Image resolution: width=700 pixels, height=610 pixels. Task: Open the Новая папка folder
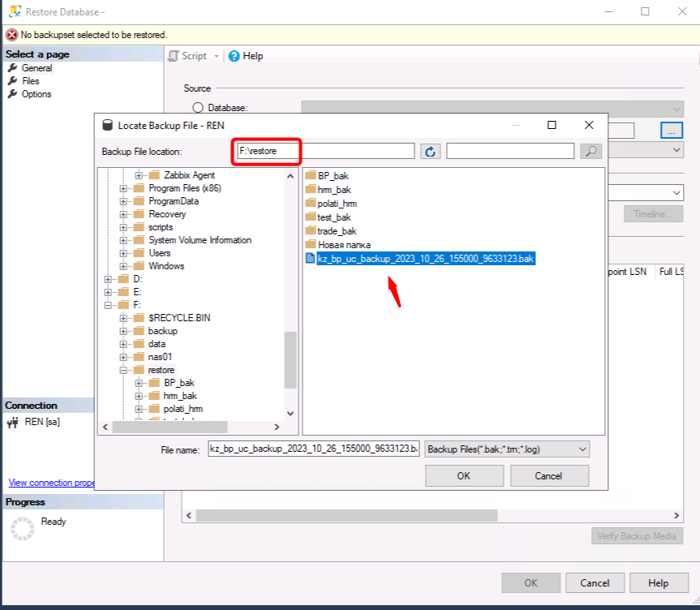tap(345, 245)
